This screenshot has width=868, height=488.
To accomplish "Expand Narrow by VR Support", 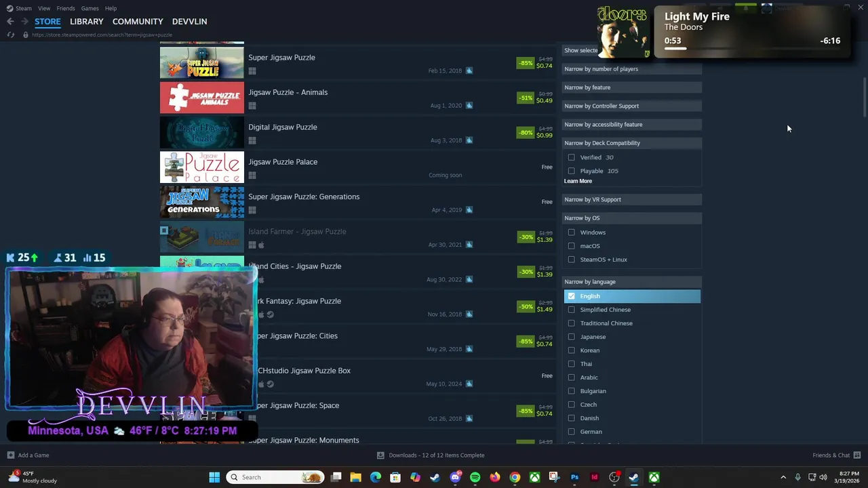I will pos(632,199).
